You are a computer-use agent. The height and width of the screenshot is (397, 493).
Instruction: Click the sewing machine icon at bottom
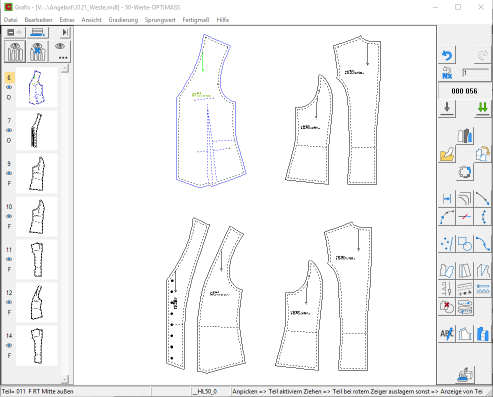(x=465, y=375)
